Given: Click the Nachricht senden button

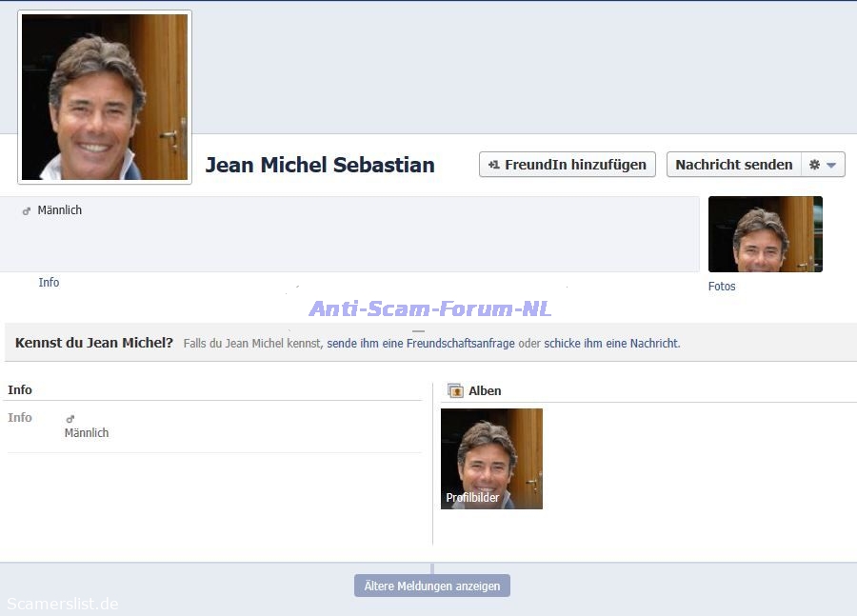Looking at the screenshot, I should pyautogui.click(x=733, y=165).
